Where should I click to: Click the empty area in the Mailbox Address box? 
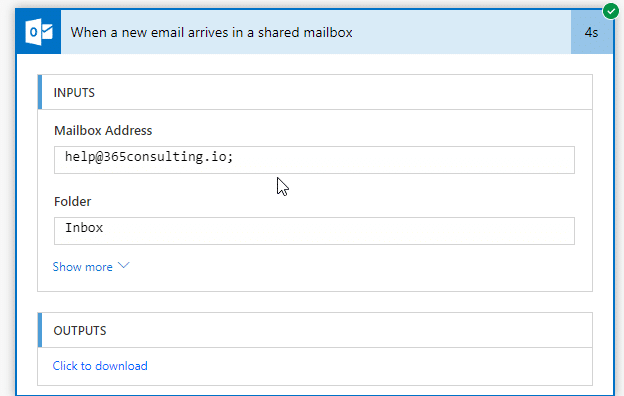pyautogui.click(x=404, y=160)
